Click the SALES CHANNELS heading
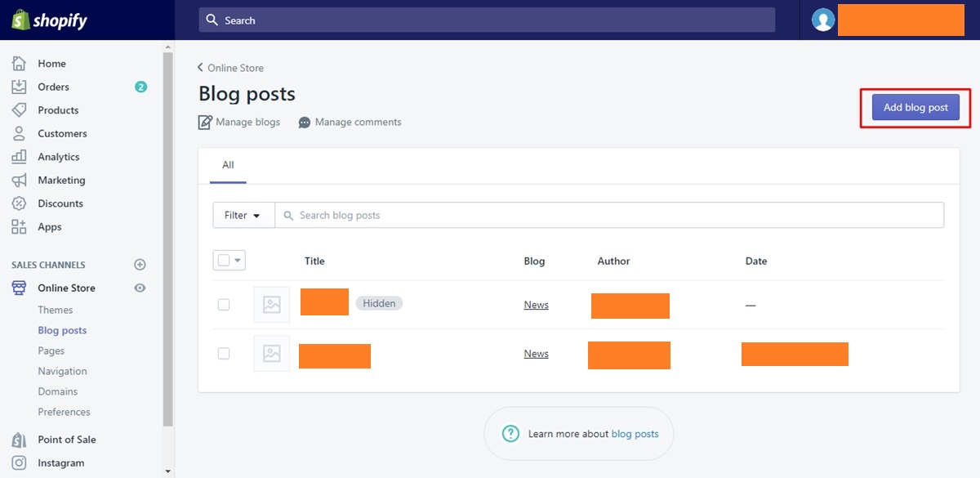Image resolution: width=980 pixels, height=478 pixels. [48, 265]
